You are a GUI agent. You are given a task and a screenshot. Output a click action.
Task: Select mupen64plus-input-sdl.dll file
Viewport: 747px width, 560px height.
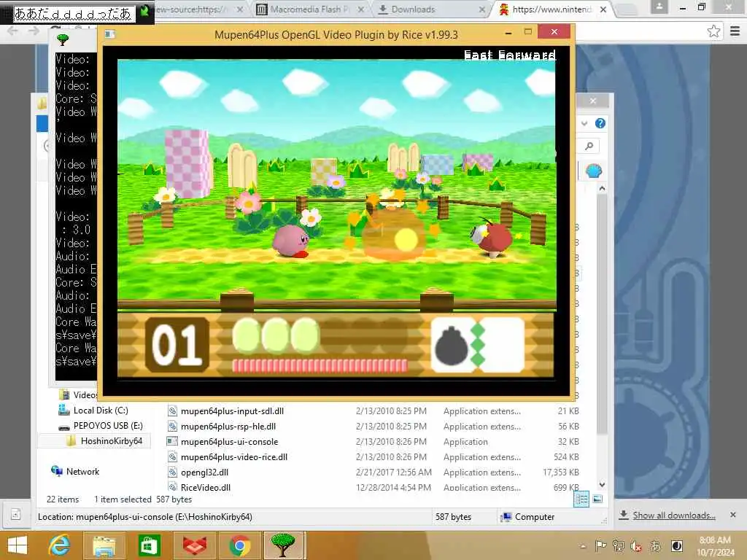232,411
